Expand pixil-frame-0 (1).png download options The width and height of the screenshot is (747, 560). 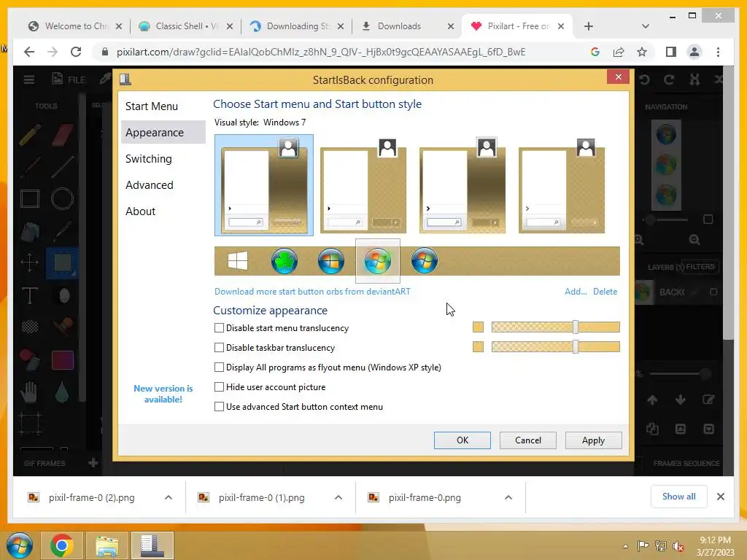338,497
